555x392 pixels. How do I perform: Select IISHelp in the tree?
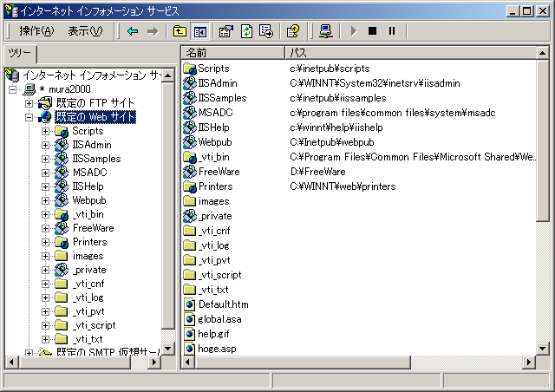coord(88,186)
